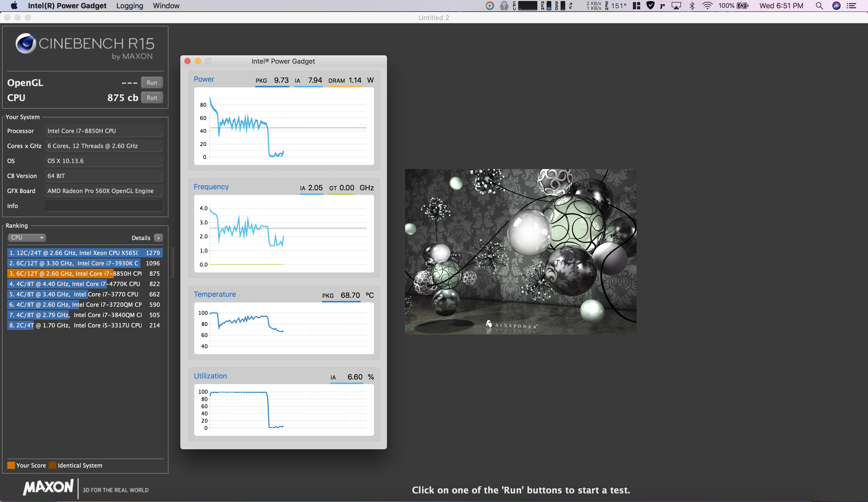Click the Processor field showing i7-8850H
This screenshot has height=502, width=868.
104,131
